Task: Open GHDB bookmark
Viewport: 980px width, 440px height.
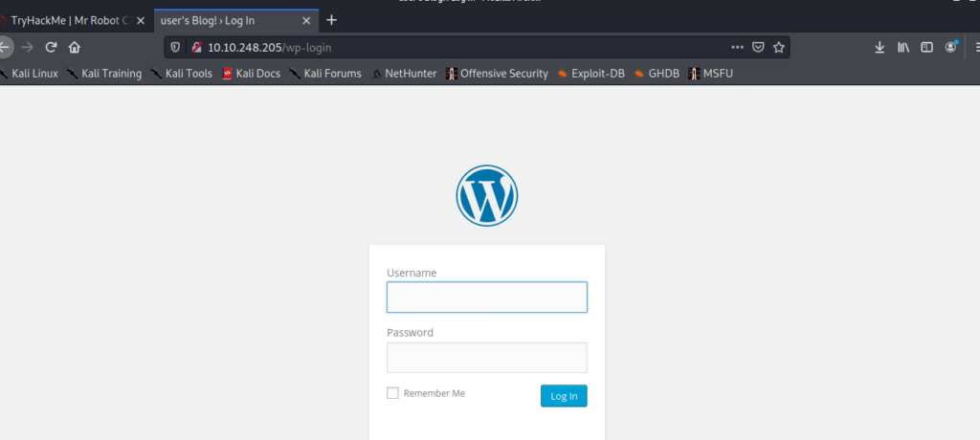Action: 657,74
